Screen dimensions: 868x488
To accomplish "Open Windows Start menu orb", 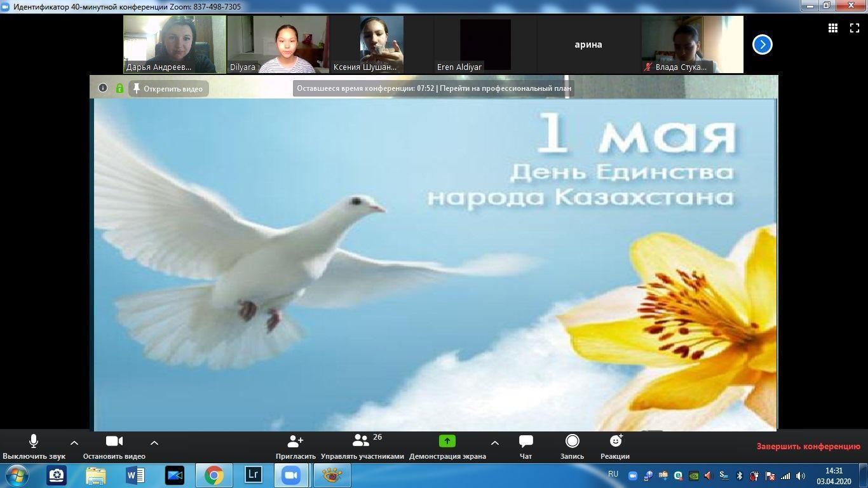I will coord(16,475).
